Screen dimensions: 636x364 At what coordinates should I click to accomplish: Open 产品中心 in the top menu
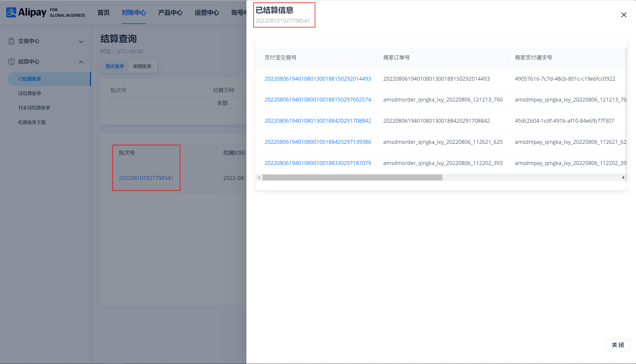(x=170, y=13)
